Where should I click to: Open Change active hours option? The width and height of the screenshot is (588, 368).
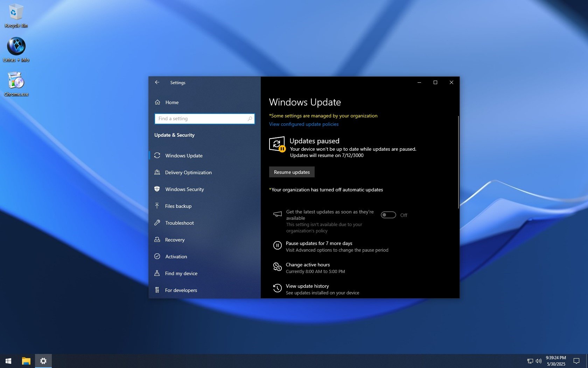[308, 265]
